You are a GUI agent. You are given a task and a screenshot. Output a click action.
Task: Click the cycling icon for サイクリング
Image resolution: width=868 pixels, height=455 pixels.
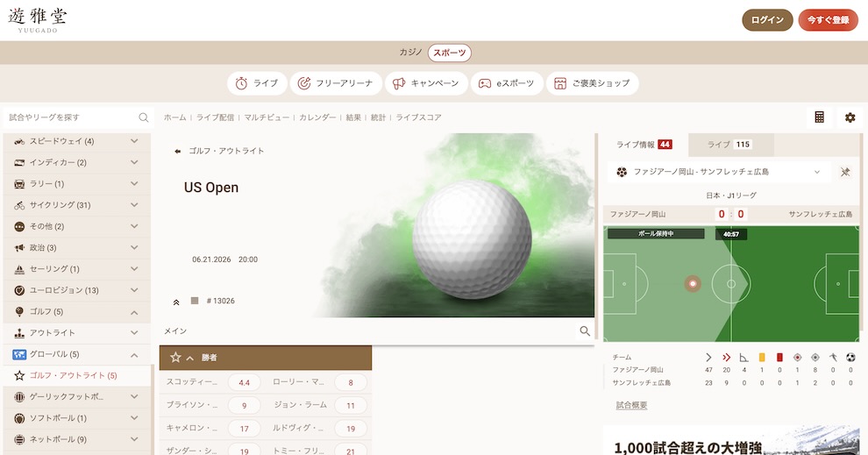click(x=19, y=205)
